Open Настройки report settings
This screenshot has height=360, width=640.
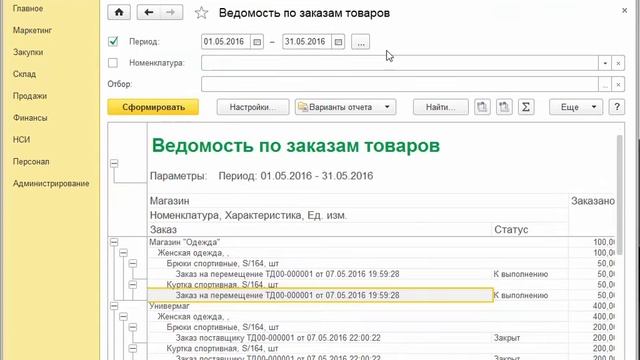253,107
